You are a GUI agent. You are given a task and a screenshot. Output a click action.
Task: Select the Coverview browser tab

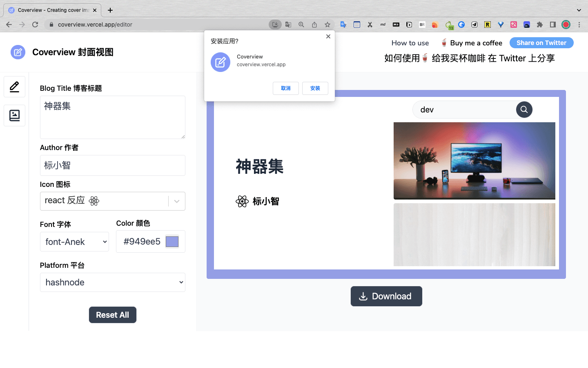point(52,10)
